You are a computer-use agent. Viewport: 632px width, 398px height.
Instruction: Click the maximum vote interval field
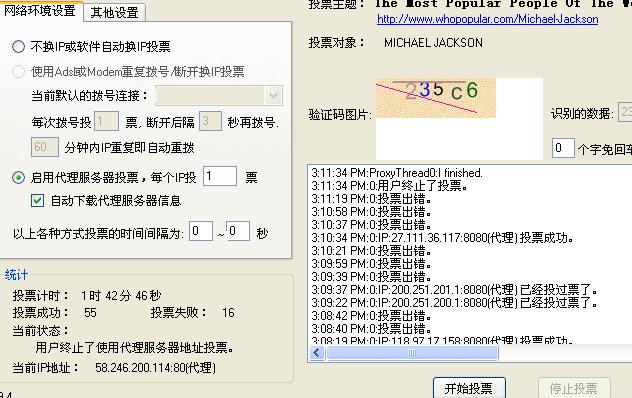pyautogui.click(x=238, y=231)
